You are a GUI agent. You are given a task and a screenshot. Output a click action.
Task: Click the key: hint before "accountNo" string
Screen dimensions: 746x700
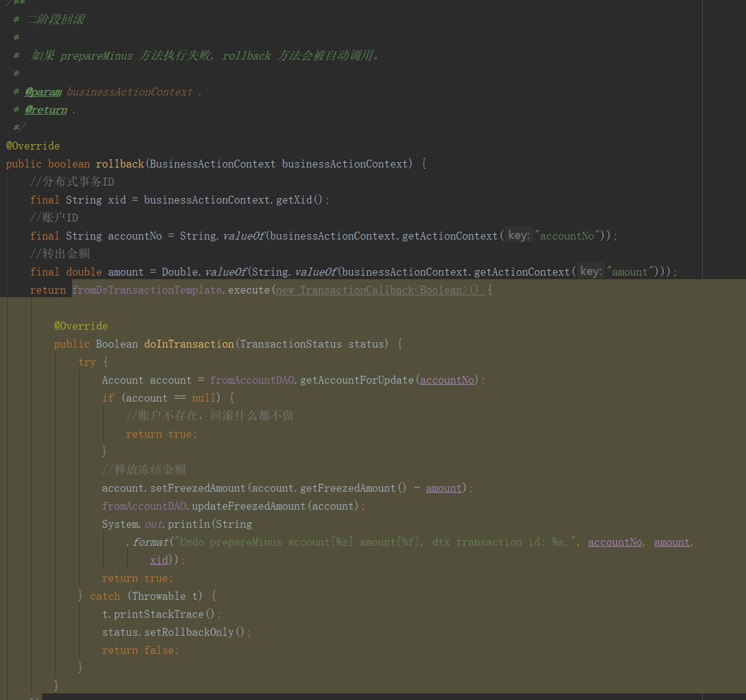click(519, 235)
